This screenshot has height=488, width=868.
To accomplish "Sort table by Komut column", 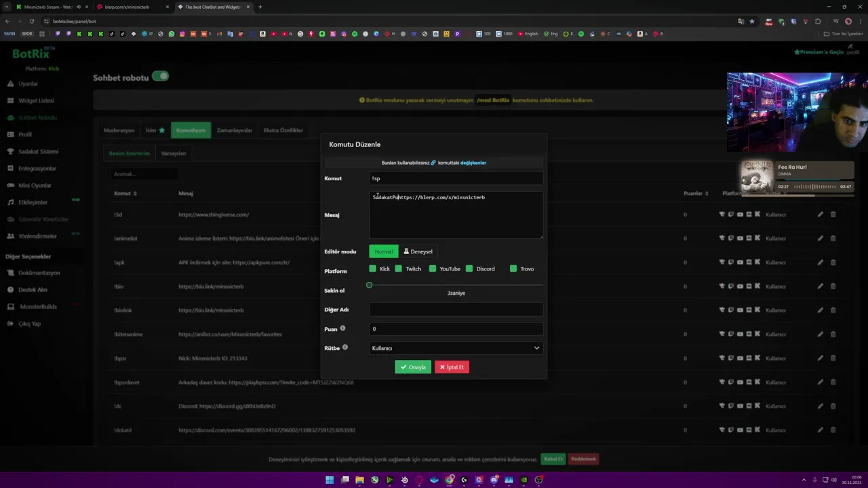I will [x=125, y=193].
